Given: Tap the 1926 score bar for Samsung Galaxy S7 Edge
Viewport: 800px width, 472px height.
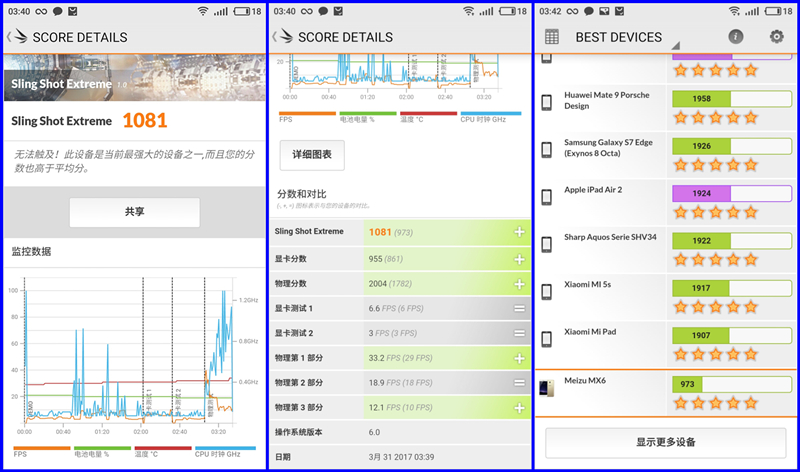Looking at the screenshot, I should [x=732, y=146].
